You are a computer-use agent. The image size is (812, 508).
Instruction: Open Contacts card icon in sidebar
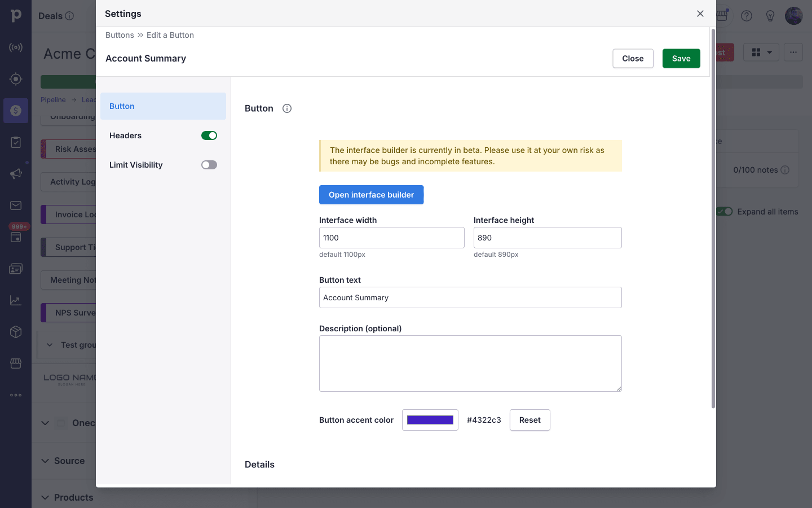point(16,269)
